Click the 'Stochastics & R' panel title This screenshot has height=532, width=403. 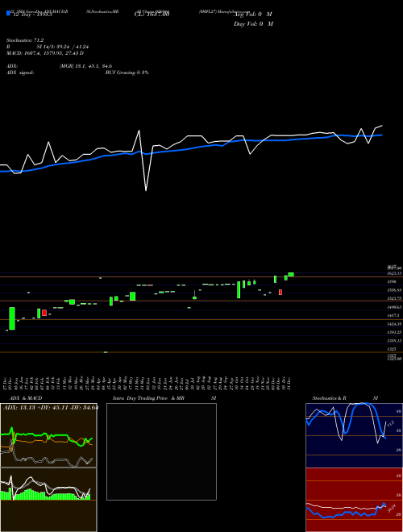pyautogui.click(x=329, y=398)
